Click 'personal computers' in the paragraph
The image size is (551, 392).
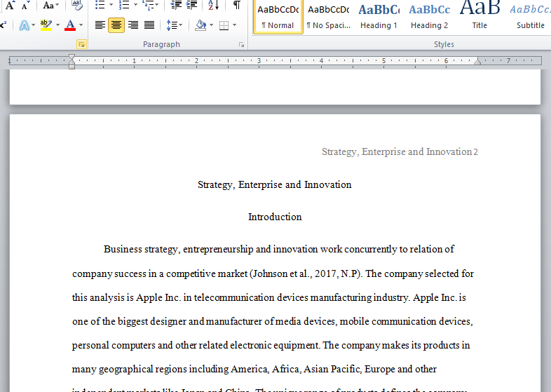(x=114, y=345)
